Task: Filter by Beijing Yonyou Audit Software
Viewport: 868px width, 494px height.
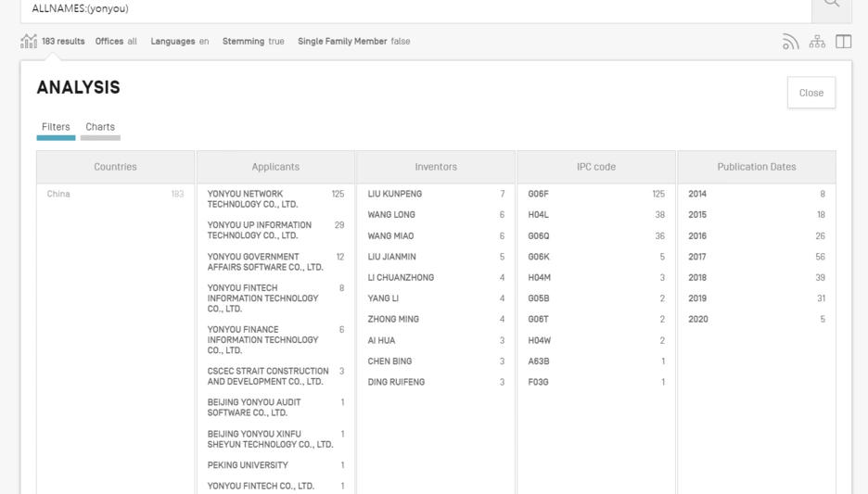Action: [x=275, y=408]
